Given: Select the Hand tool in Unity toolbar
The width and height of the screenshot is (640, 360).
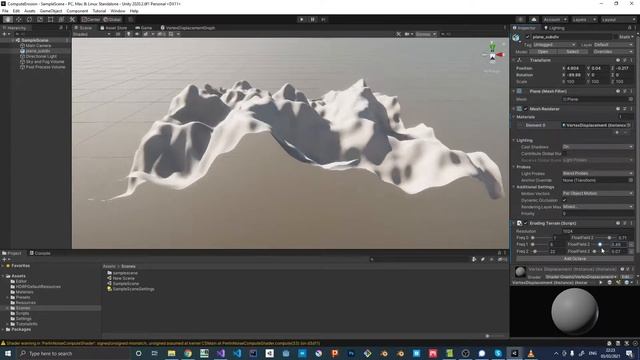Looking at the screenshot, I should pyautogui.click(x=8, y=19).
